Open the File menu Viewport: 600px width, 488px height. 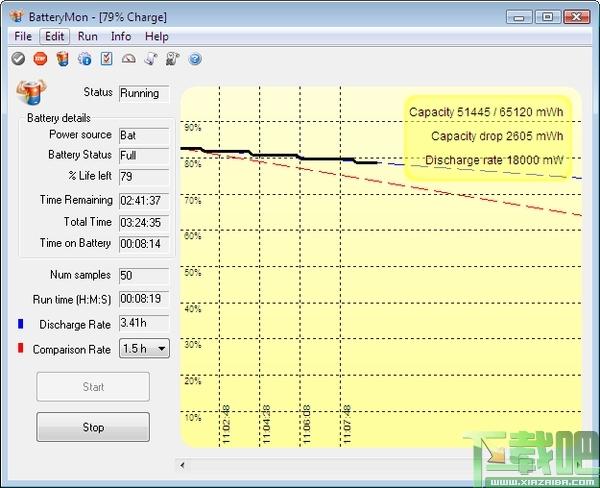(23, 36)
